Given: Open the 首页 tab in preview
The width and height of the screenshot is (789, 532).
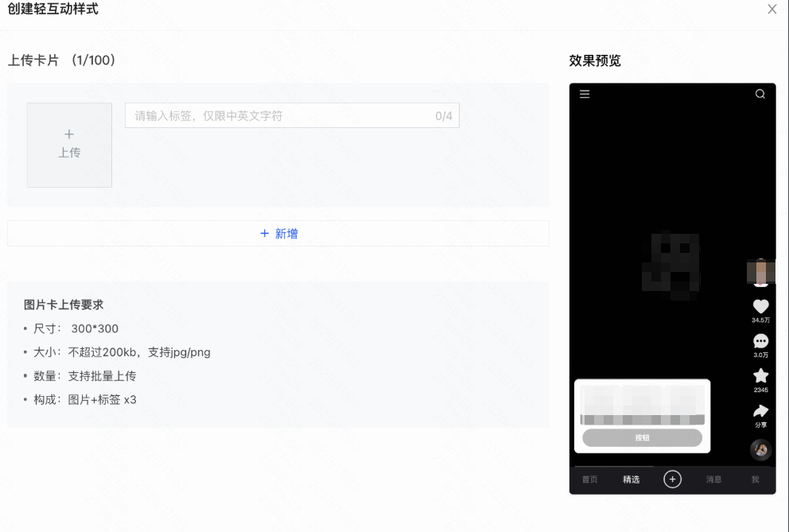Looking at the screenshot, I should pyautogui.click(x=589, y=480).
